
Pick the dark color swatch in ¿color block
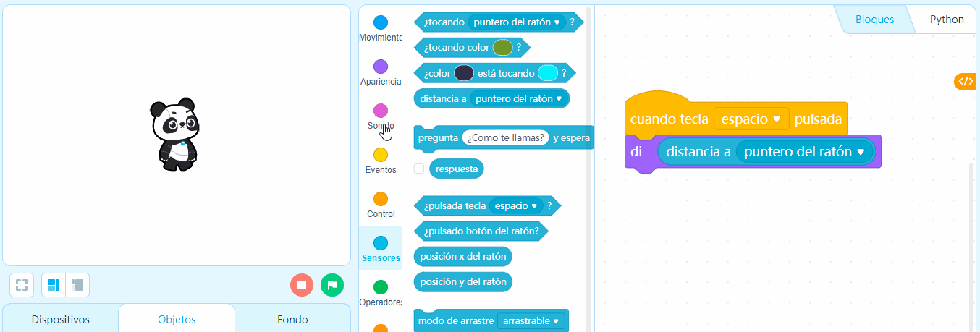(464, 73)
